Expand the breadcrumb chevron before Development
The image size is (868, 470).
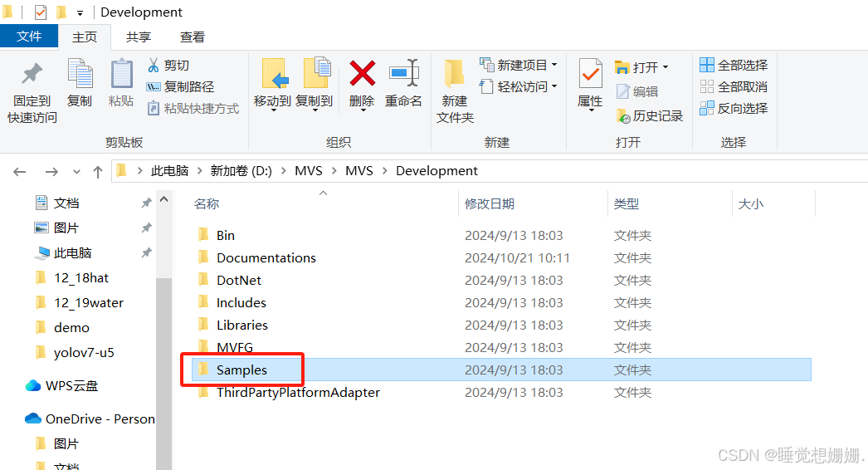point(385,171)
